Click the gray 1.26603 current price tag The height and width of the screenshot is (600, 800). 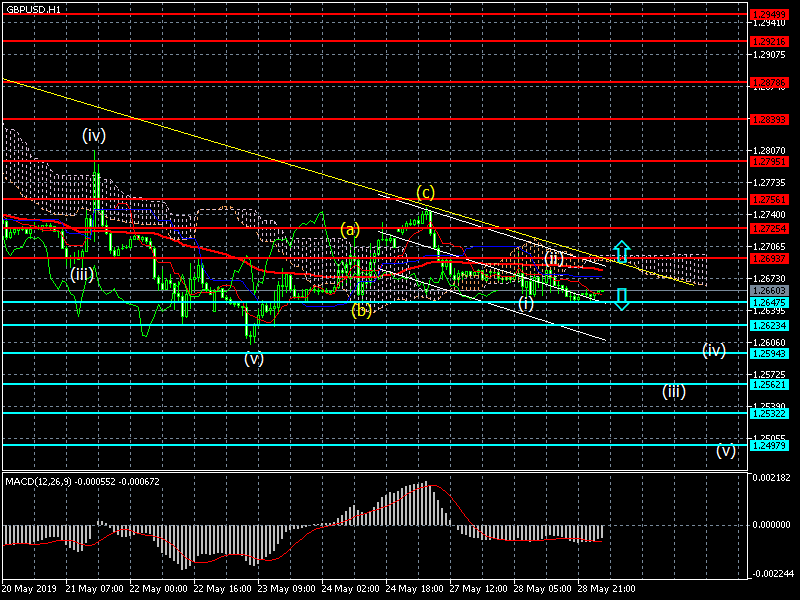point(770,291)
